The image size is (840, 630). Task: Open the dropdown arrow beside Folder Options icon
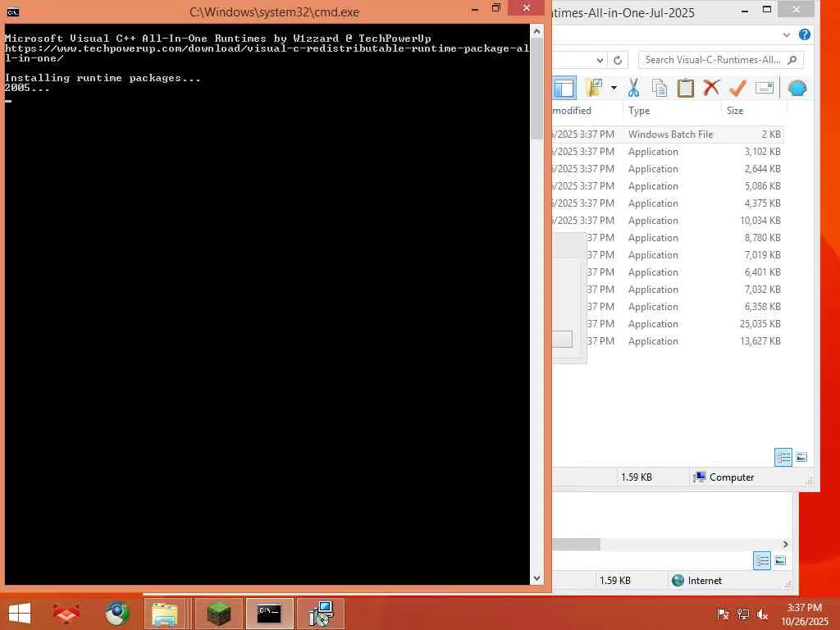click(x=614, y=88)
